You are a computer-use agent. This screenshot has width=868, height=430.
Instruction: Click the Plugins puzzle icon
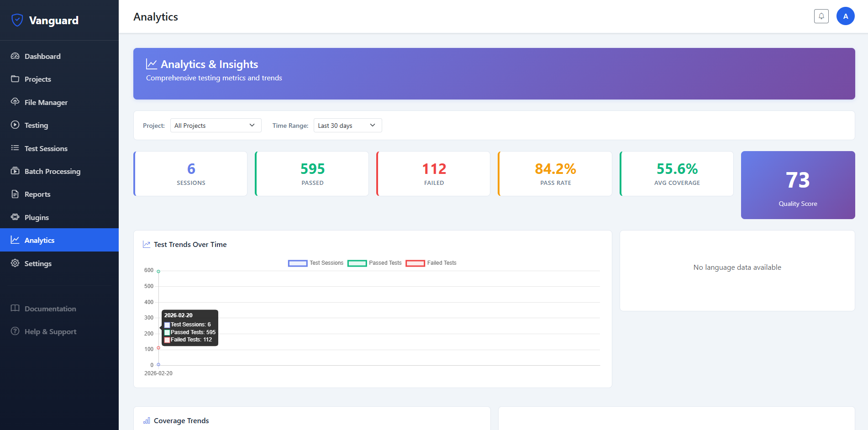pos(15,217)
